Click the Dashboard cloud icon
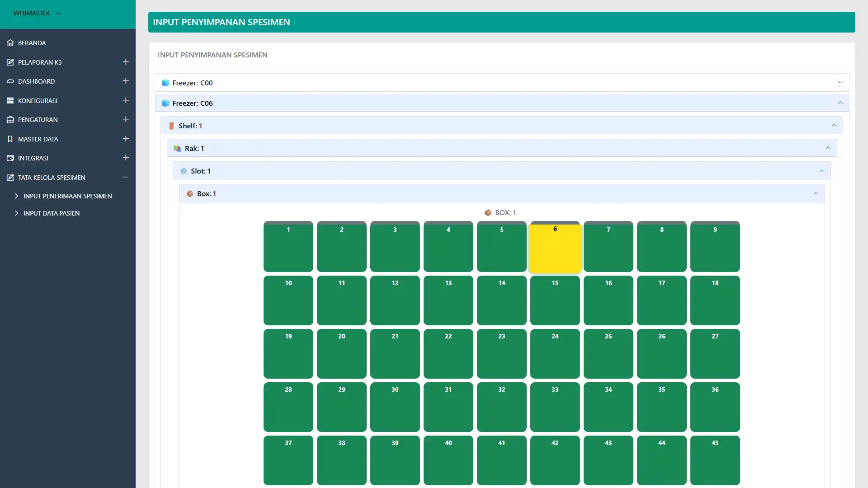 point(10,81)
